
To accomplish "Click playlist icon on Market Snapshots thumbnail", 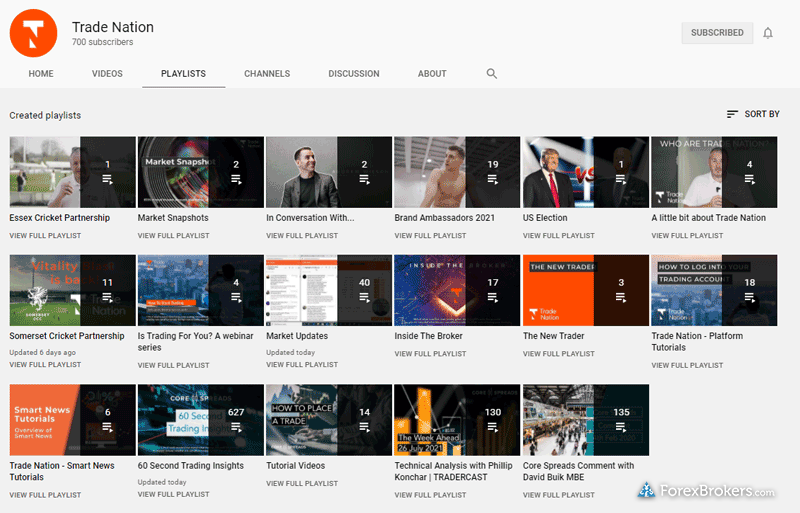I will [x=236, y=179].
